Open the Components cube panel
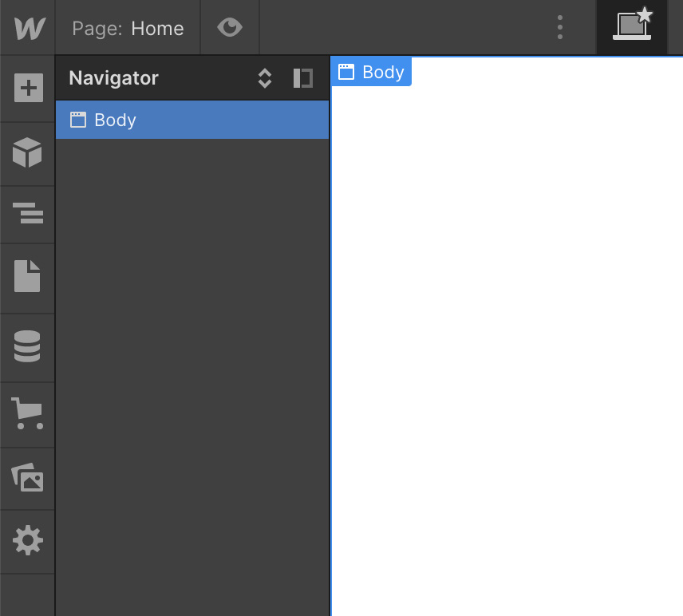The height and width of the screenshot is (616, 683). 28,152
